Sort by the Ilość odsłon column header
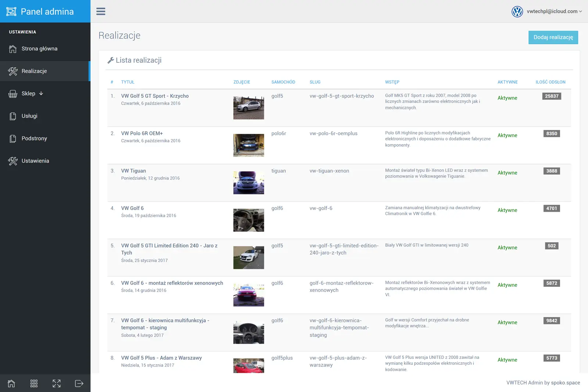 pos(550,82)
